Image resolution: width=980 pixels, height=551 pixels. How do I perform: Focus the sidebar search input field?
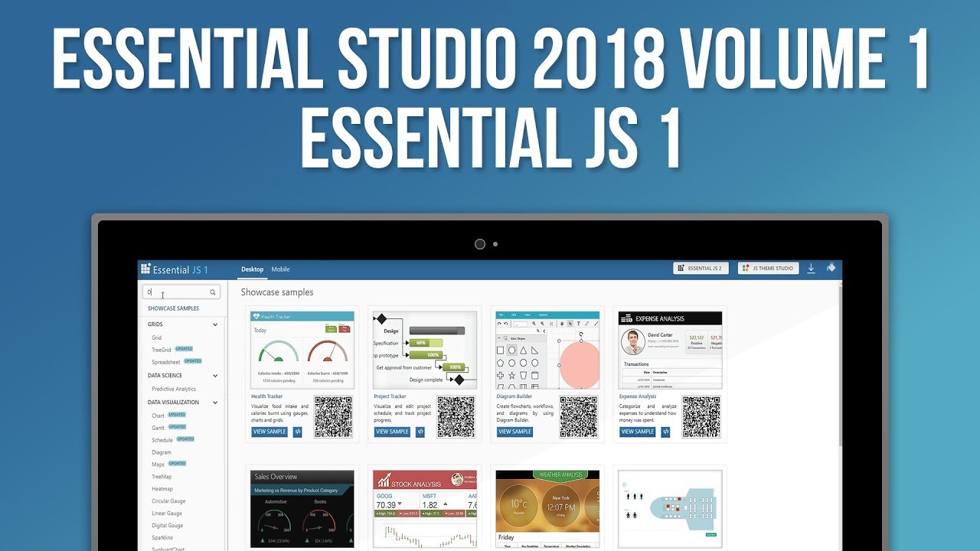click(181, 292)
